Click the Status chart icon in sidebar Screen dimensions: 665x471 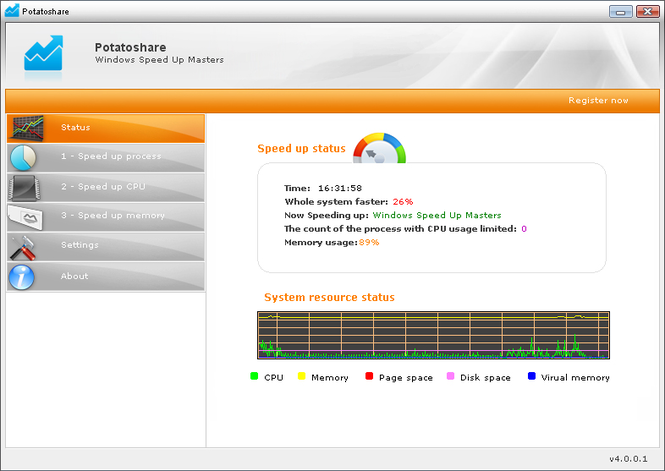tap(28, 128)
